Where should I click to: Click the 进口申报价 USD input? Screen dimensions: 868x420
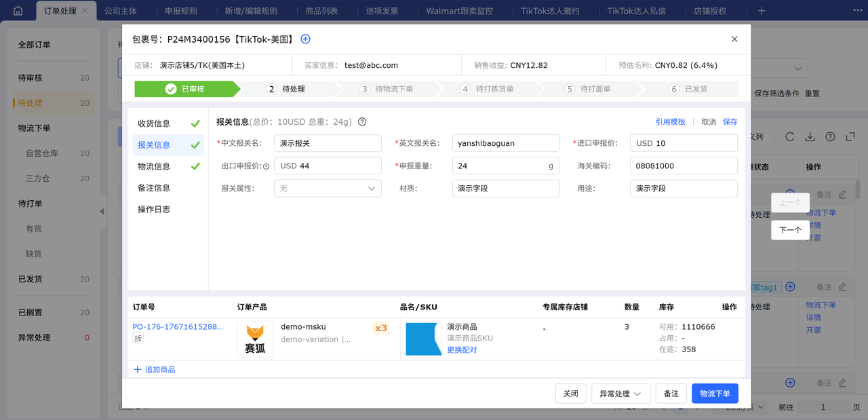[684, 143]
